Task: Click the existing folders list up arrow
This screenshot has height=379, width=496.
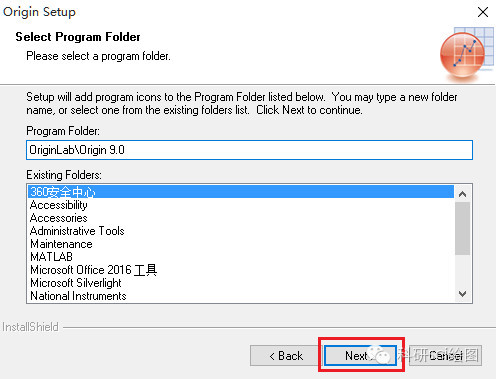Action: point(462,194)
